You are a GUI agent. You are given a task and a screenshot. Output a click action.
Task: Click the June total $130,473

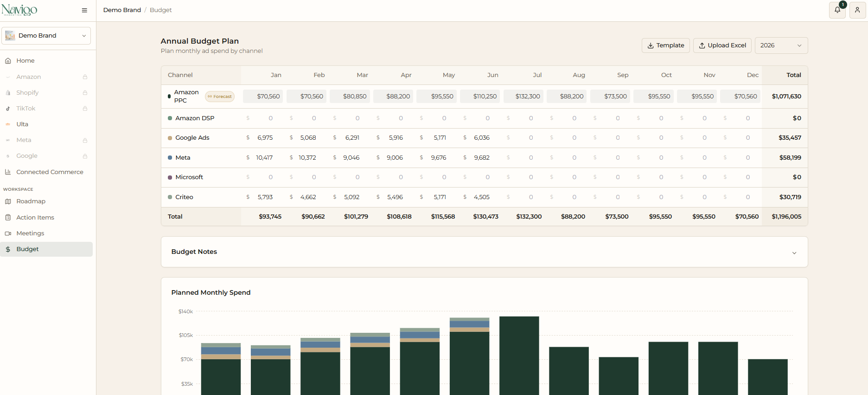coord(485,217)
